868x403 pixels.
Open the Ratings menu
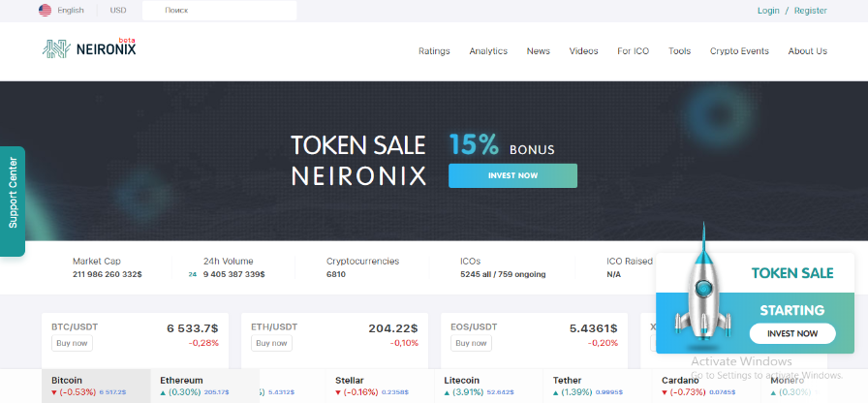[x=434, y=51]
